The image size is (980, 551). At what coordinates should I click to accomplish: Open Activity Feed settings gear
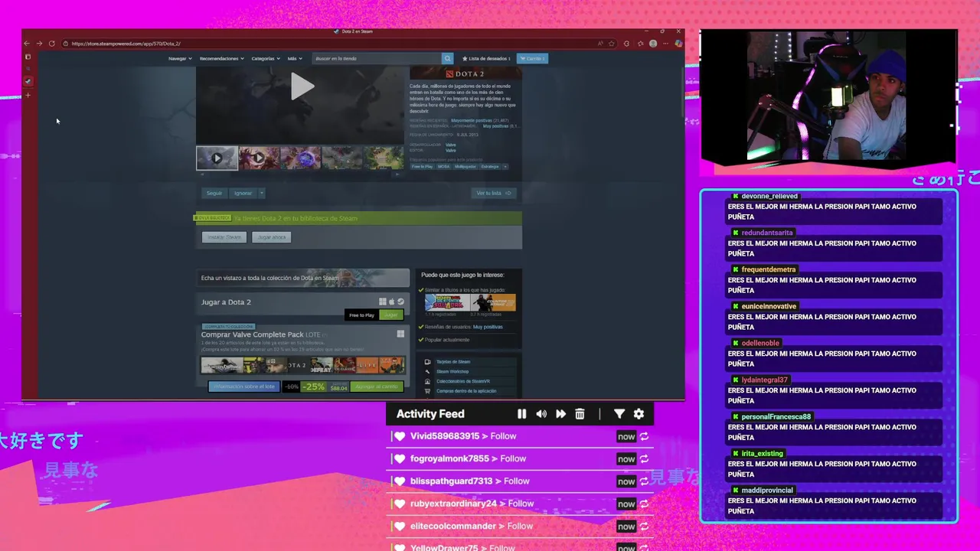coord(639,414)
